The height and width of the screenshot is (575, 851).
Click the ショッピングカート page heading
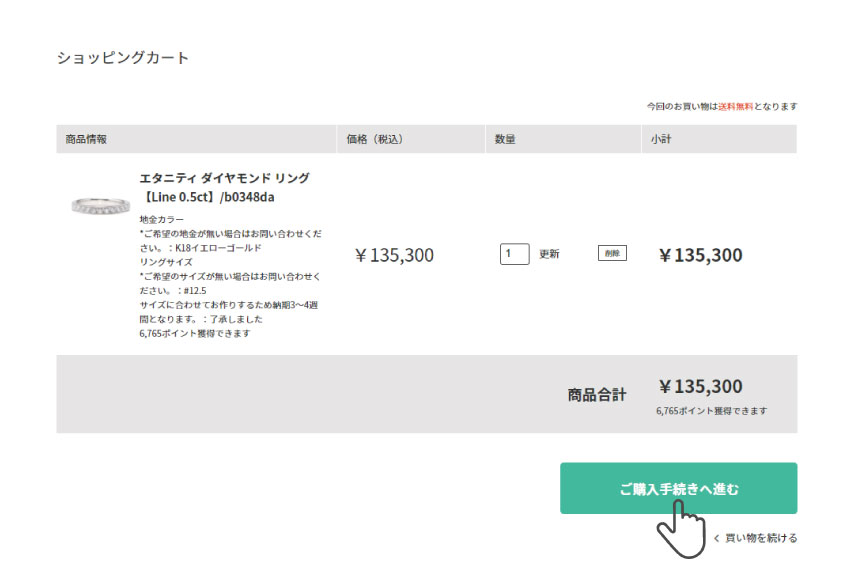(x=123, y=58)
